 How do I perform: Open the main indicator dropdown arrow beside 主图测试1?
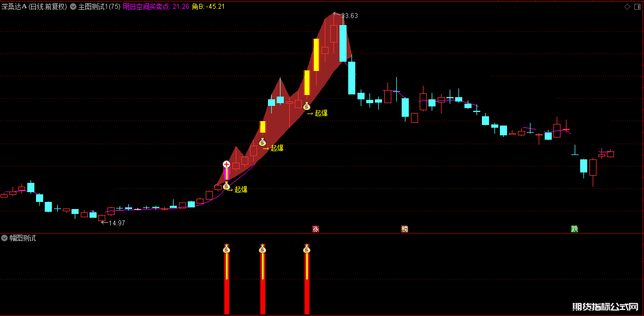[x=73, y=7]
